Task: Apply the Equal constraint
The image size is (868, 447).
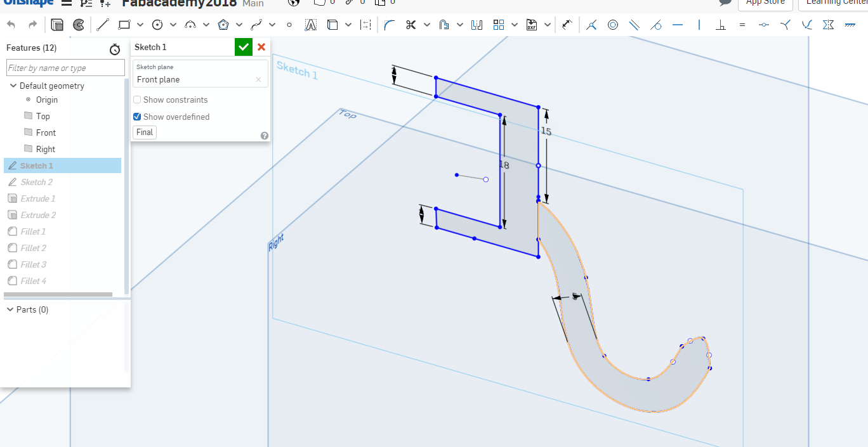Action: 742,25
